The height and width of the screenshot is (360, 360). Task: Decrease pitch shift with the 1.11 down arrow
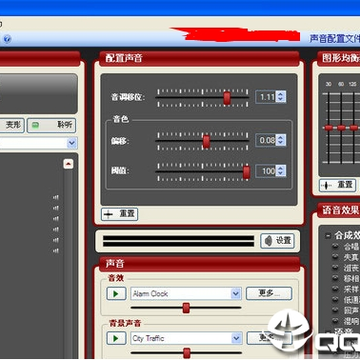coord(281,100)
